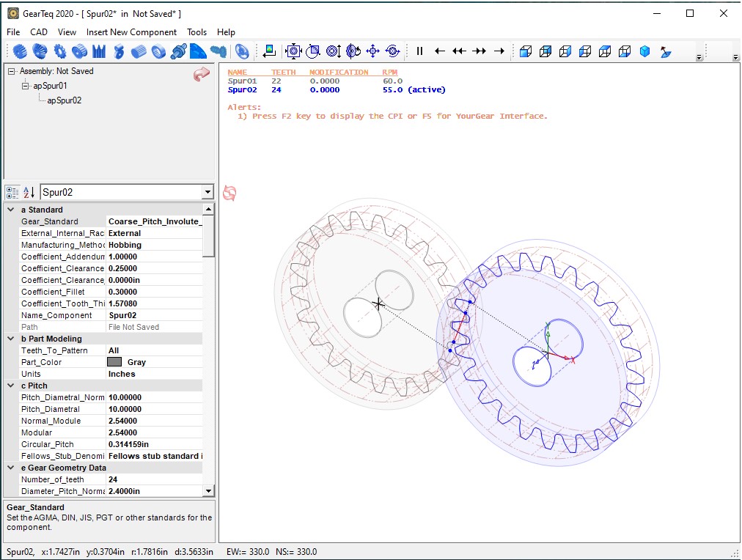
Task: Sort properties alphabetically with A-Z button
Action: (x=29, y=193)
